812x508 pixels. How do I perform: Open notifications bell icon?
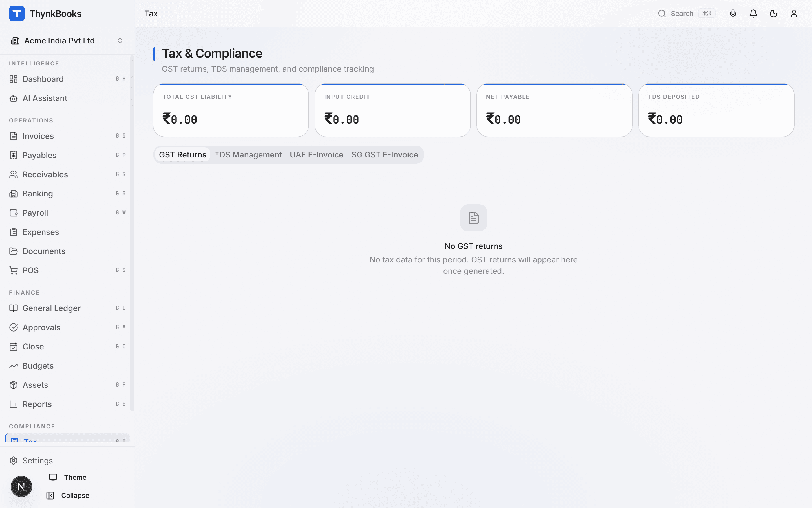click(x=753, y=14)
